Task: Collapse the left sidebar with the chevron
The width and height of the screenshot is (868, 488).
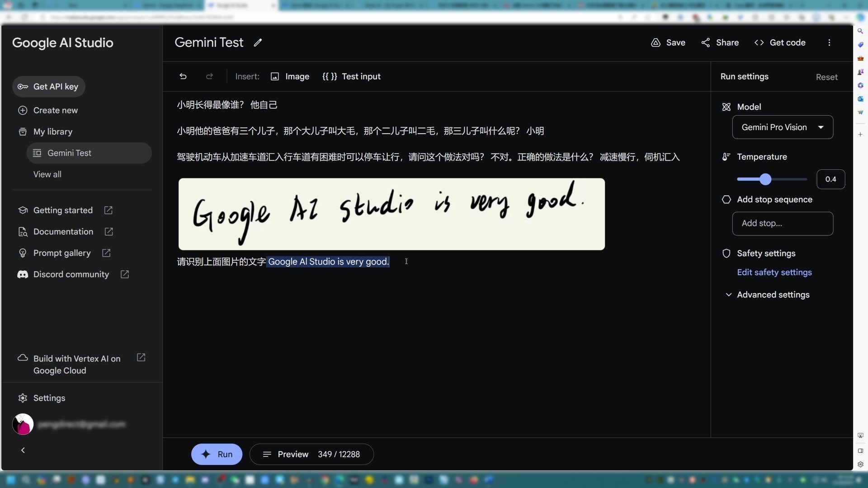Action: tap(23, 450)
